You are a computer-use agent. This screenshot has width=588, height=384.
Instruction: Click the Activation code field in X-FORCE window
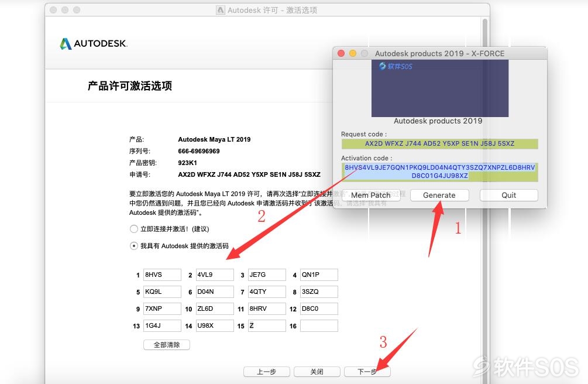439,172
